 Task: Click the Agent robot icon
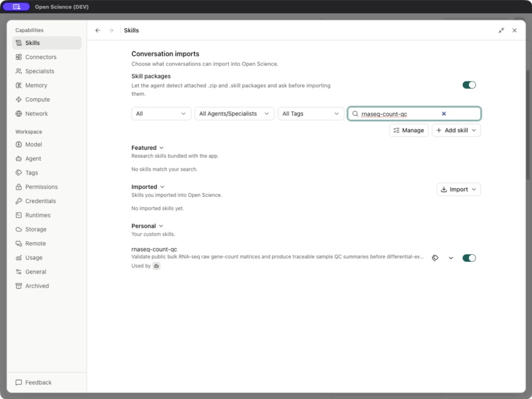point(19,158)
